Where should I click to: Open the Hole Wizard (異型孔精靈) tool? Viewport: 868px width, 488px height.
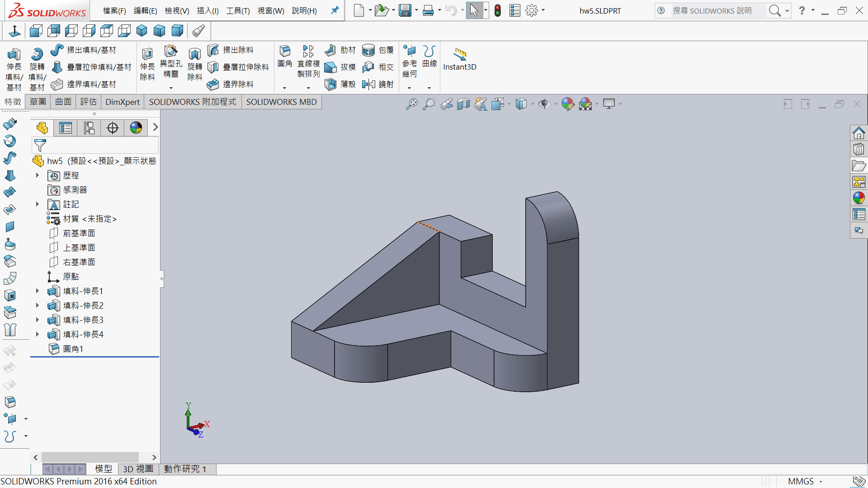pyautogui.click(x=171, y=51)
